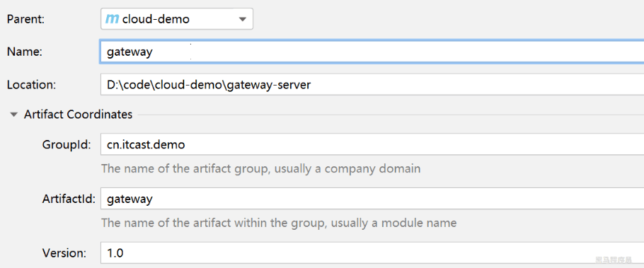The height and width of the screenshot is (268, 644).
Task: Collapse the Artifact Coordinates triangle
Action: tap(14, 115)
